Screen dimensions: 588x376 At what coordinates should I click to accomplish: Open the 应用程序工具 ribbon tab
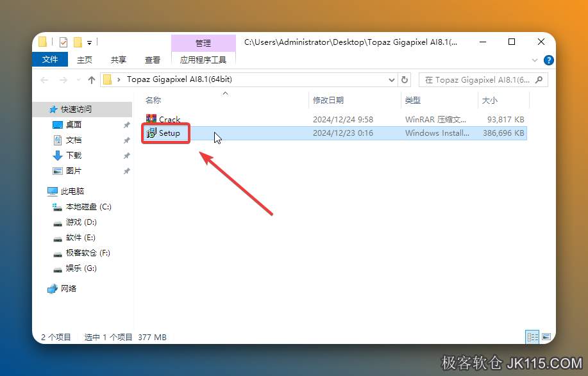pos(203,60)
